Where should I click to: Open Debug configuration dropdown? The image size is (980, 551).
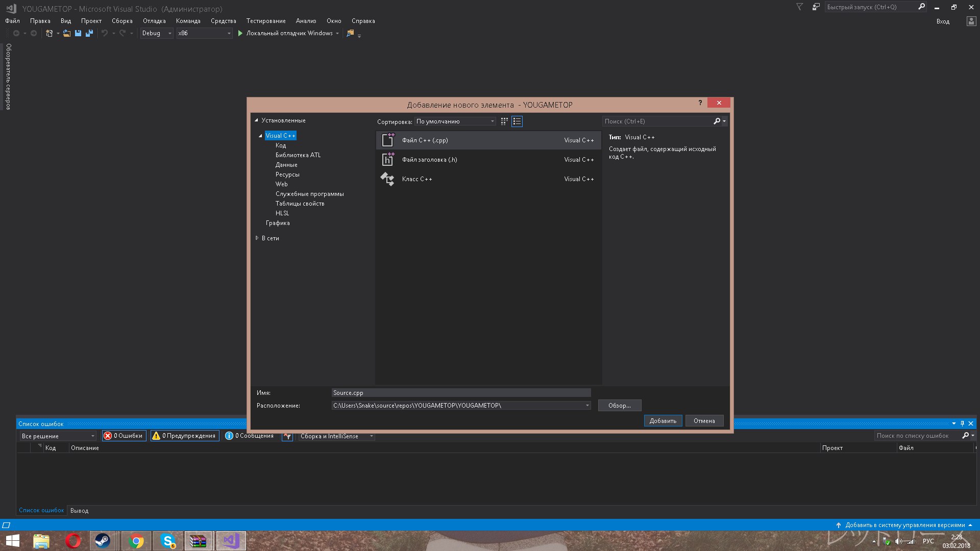(x=157, y=33)
